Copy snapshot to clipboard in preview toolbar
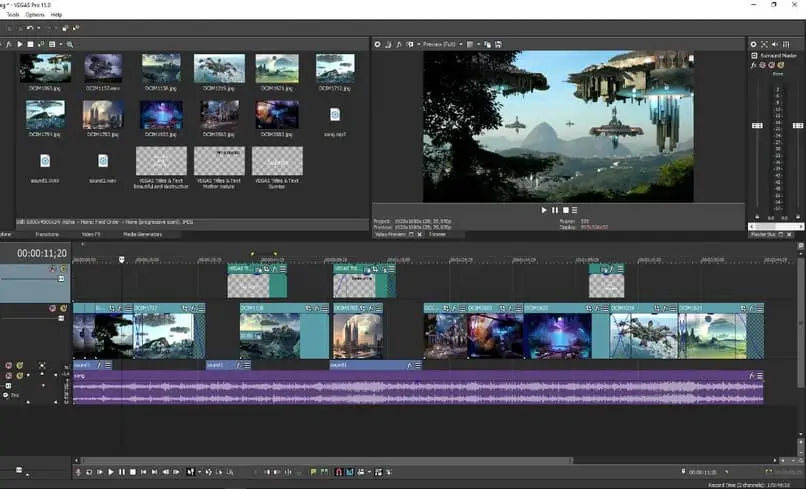The height and width of the screenshot is (489, 806). pyautogui.click(x=488, y=44)
